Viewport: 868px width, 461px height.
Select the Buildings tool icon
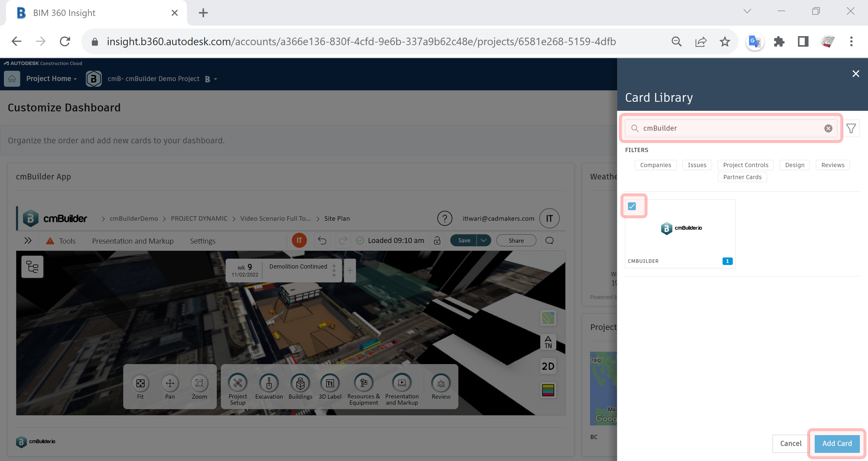300,383
